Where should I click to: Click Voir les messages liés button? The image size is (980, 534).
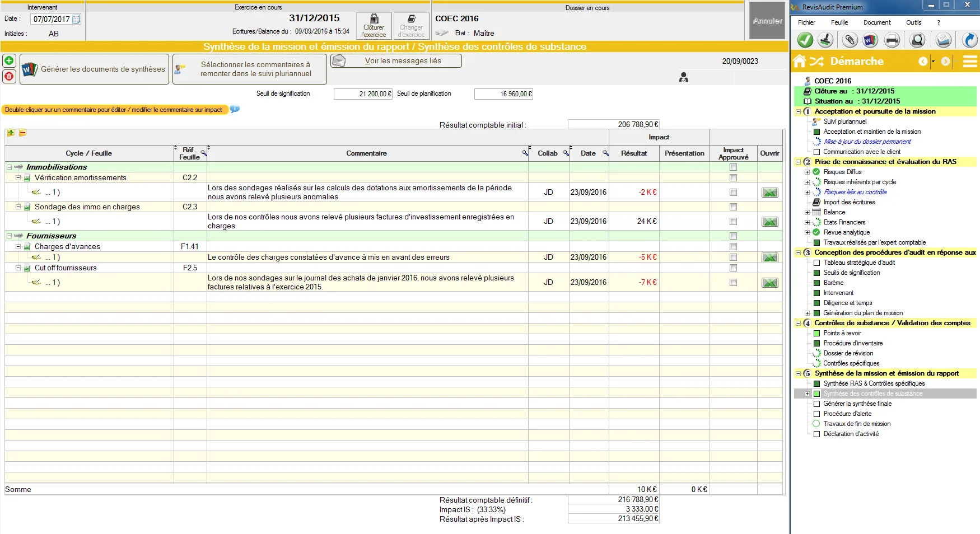pyautogui.click(x=396, y=60)
